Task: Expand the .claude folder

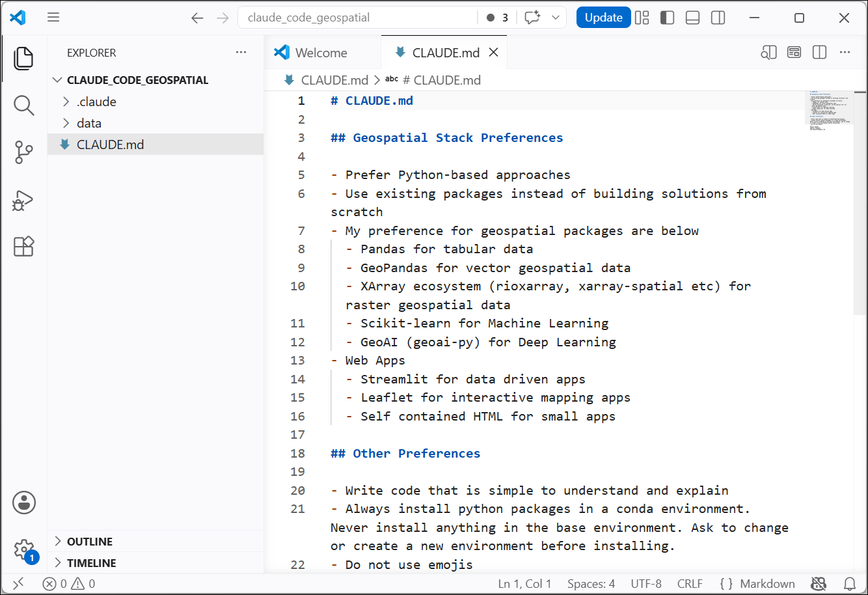Action: (x=156, y=102)
